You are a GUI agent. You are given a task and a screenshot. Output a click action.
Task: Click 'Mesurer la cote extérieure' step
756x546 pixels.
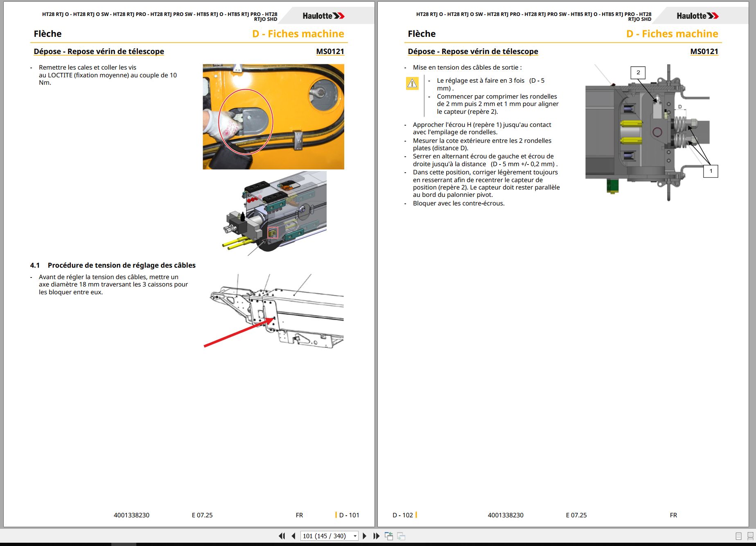click(x=482, y=144)
